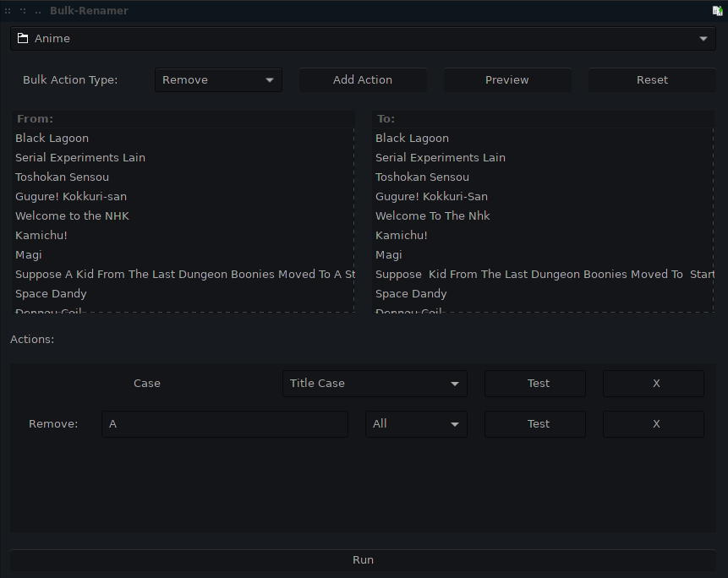Viewport: 728px width, 578px height.
Task: Select Toshokan Sensou in the From list
Action: 183,177
